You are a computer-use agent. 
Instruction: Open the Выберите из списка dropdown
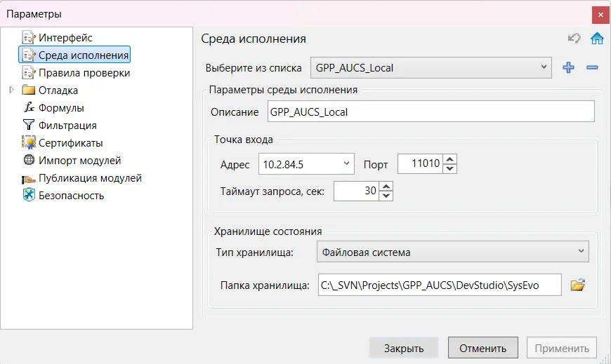(431, 68)
